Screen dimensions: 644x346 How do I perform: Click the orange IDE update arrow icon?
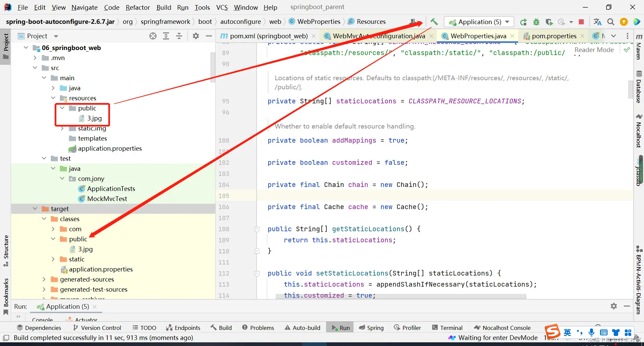pyautogui.click(x=624, y=22)
